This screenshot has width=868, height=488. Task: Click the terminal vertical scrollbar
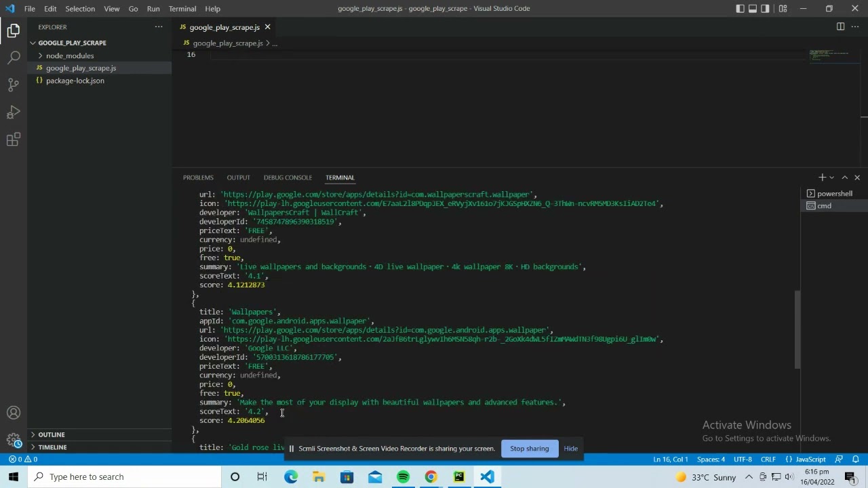pyautogui.click(x=797, y=329)
